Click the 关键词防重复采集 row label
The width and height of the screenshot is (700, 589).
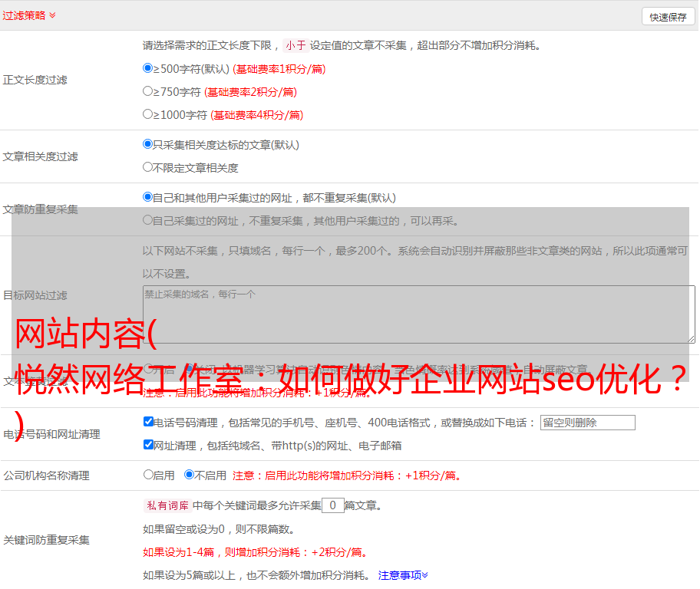point(46,540)
